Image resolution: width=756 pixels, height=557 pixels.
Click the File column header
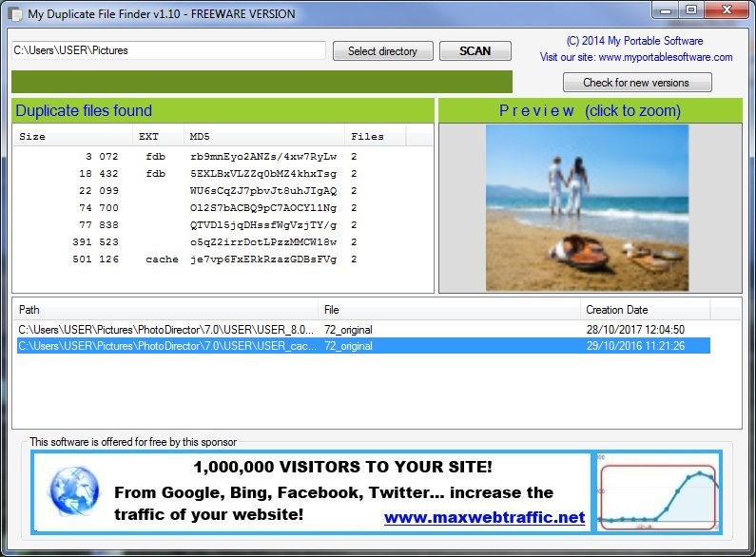pos(450,310)
